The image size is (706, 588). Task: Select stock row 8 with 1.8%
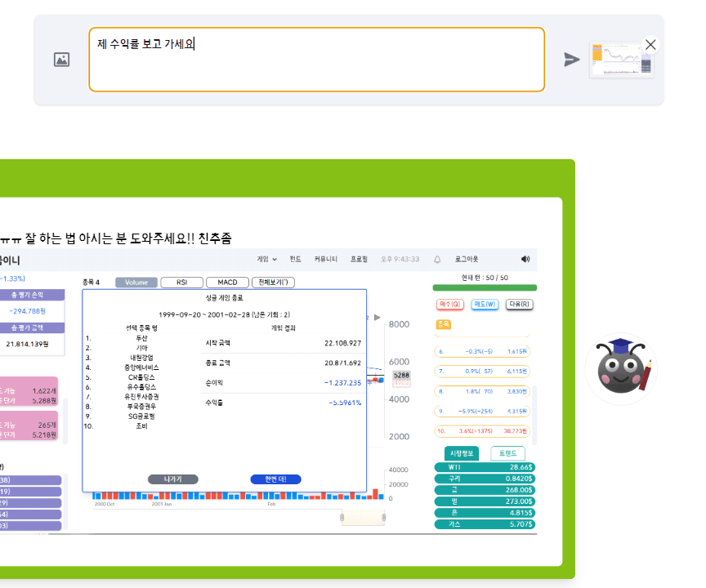click(482, 391)
